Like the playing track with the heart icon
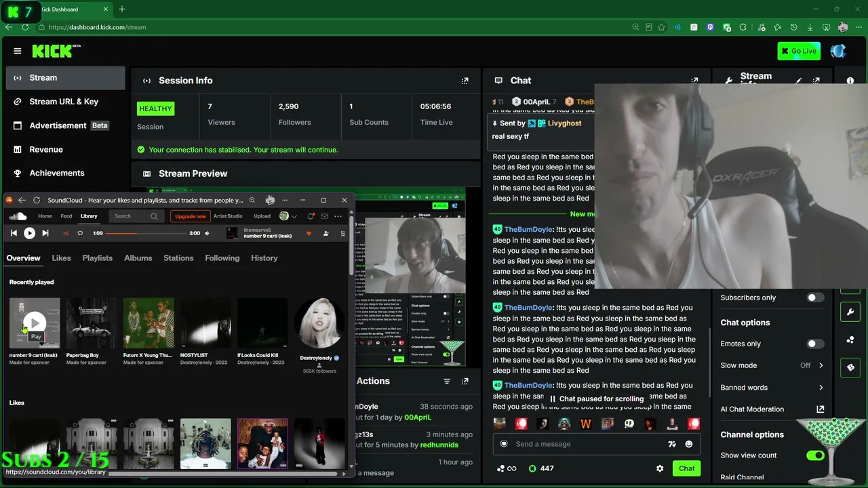This screenshot has height=488, width=868. (x=309, y=233)
